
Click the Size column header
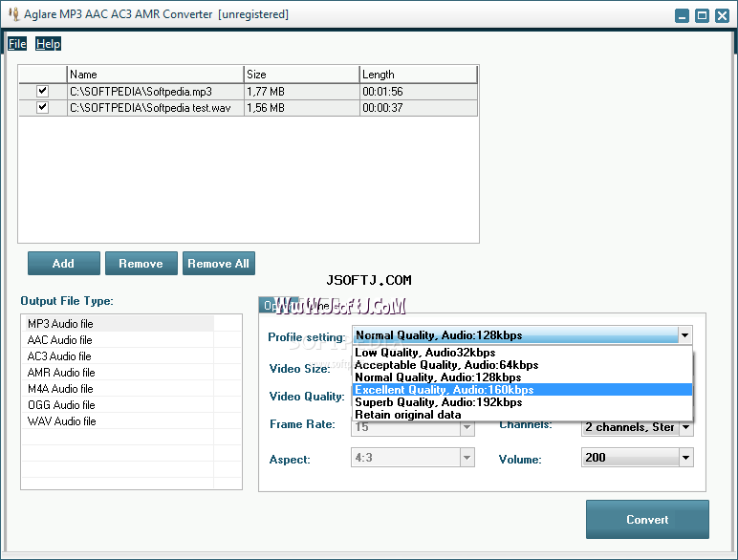tap(302, 75)
